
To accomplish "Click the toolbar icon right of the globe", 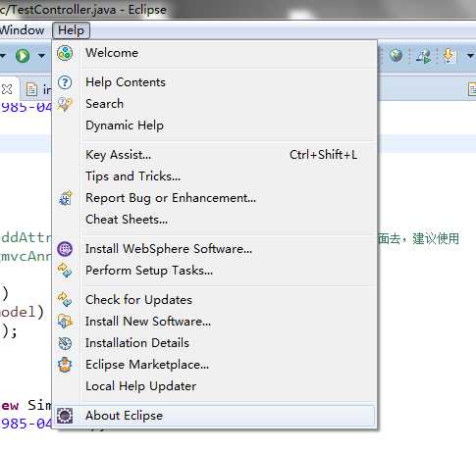I will pyautogui.click(x=424, y=56).
